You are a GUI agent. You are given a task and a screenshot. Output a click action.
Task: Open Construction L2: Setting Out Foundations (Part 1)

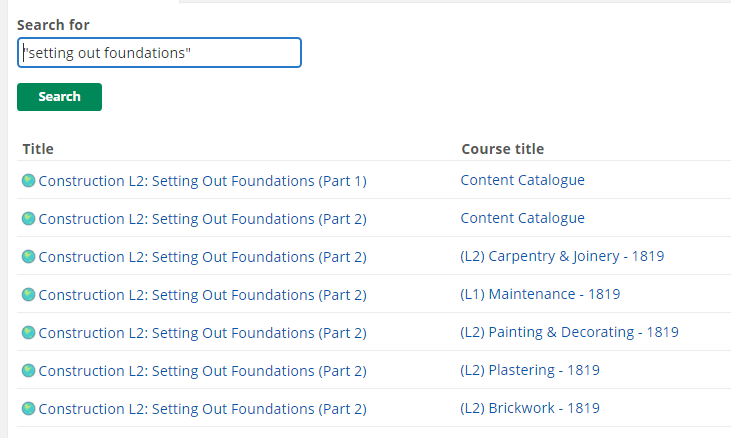click(x=202, y=181)
